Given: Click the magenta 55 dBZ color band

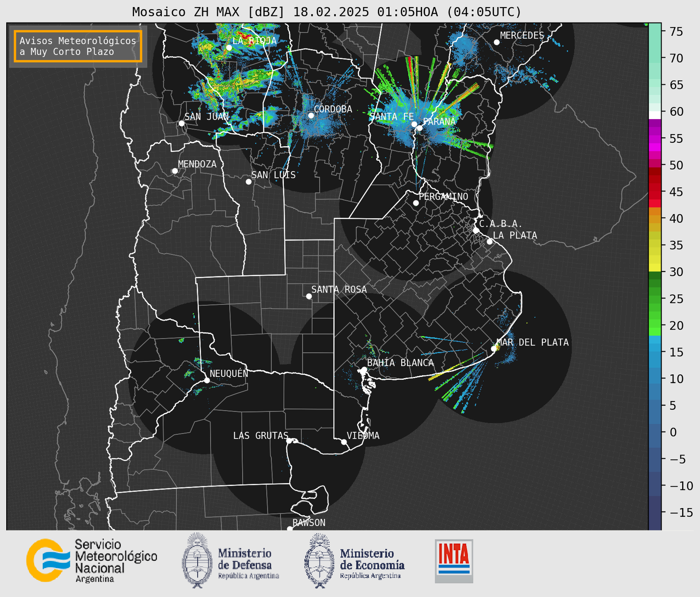Looking at the screenshot, I should click(x=654, y=139).
